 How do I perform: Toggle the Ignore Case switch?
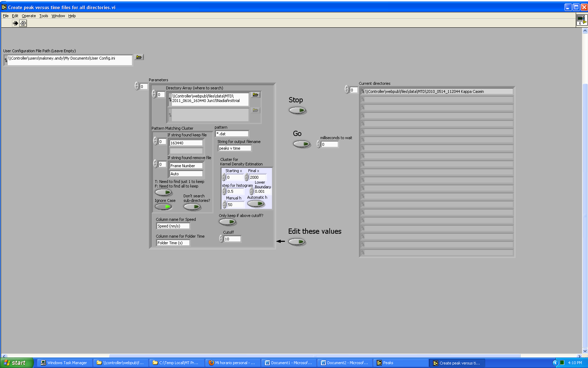[x=163, y=207]
